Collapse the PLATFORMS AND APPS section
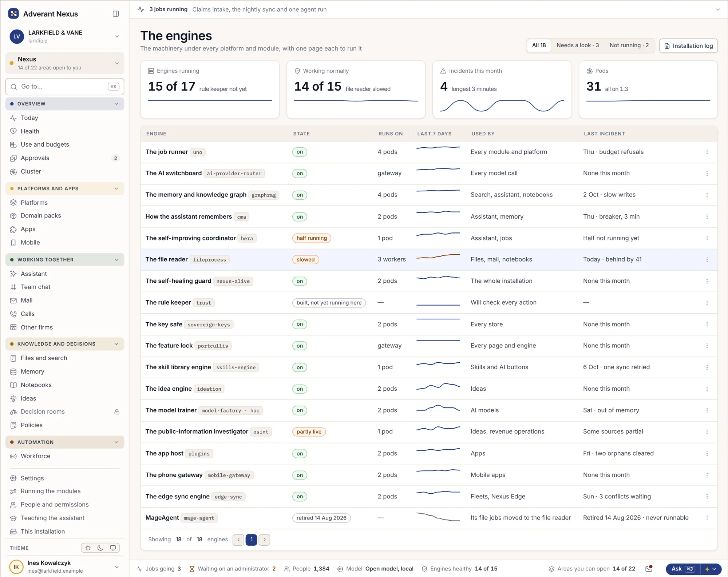The image size is (728, 577). click(65, 188)
